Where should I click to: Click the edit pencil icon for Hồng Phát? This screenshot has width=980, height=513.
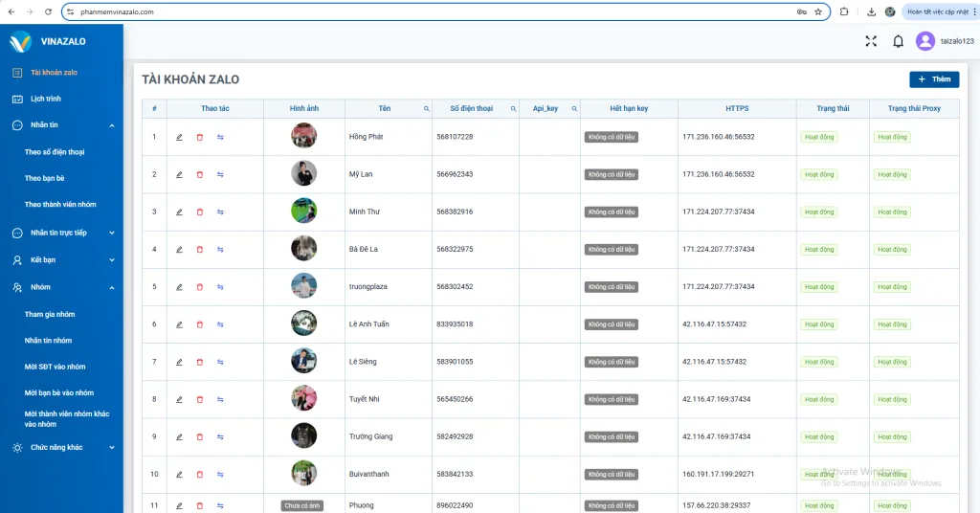tap(179, 137)
